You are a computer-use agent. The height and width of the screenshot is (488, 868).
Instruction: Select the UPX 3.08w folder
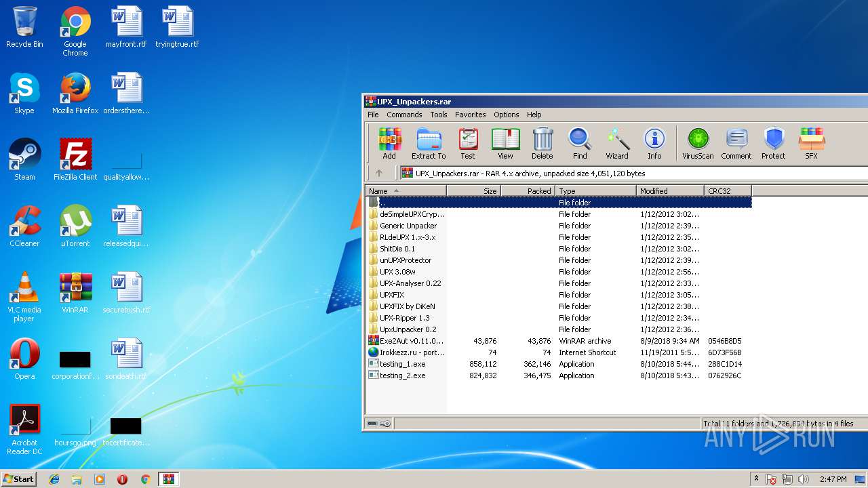[559, 272]
